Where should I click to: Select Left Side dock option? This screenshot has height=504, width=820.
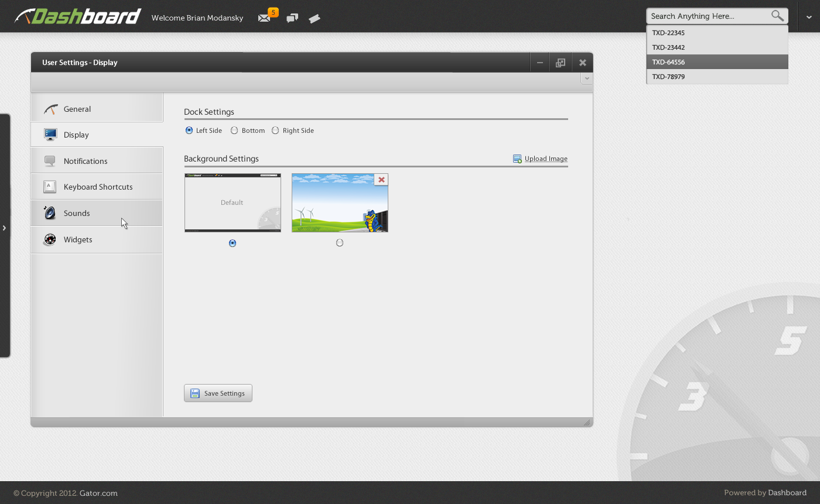(189, 131)
